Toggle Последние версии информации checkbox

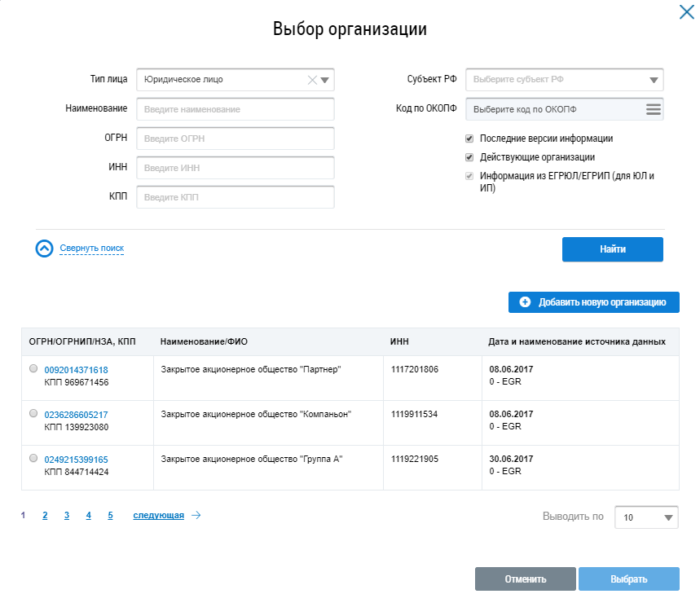click(469, 139)
